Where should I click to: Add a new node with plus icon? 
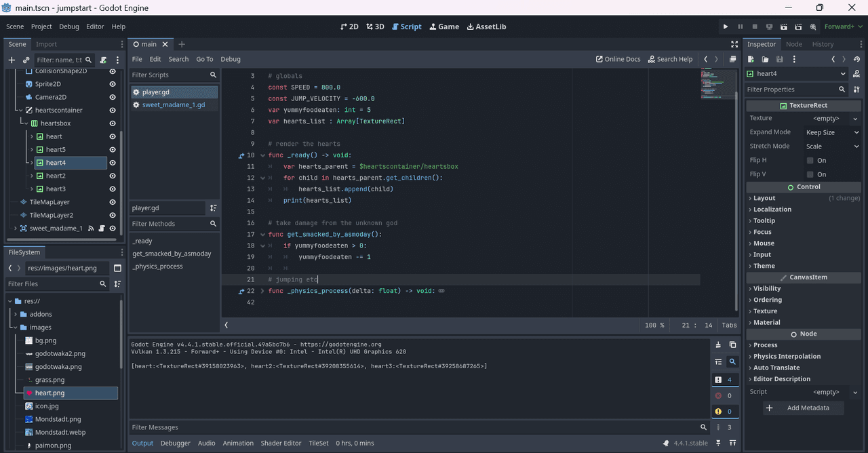click(12, 60)
